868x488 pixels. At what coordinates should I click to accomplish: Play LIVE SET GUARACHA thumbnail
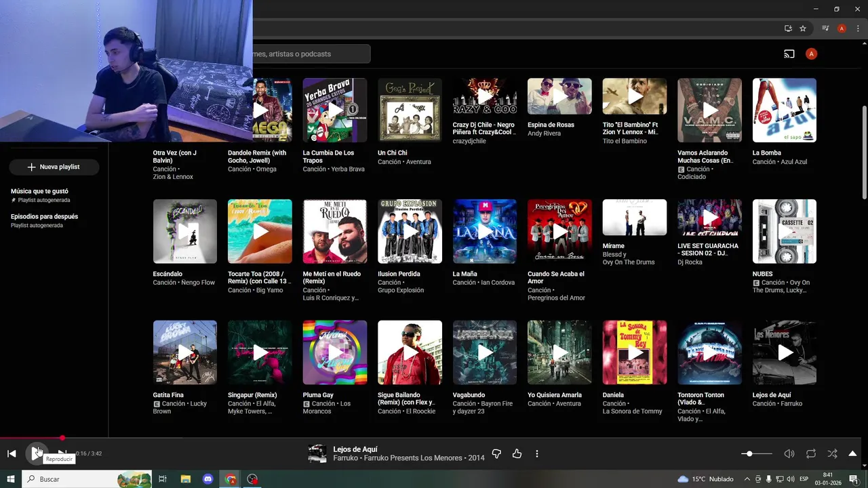point(709,218)
